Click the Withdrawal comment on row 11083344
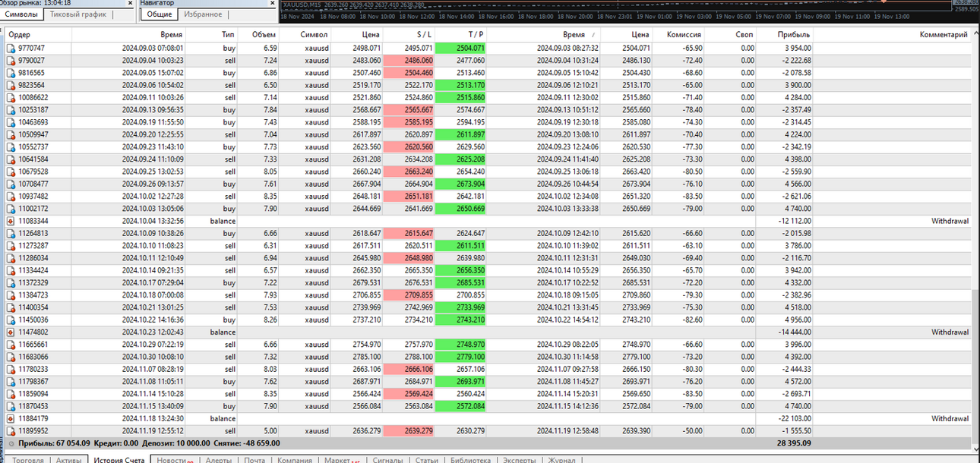 tap(950, 221)
